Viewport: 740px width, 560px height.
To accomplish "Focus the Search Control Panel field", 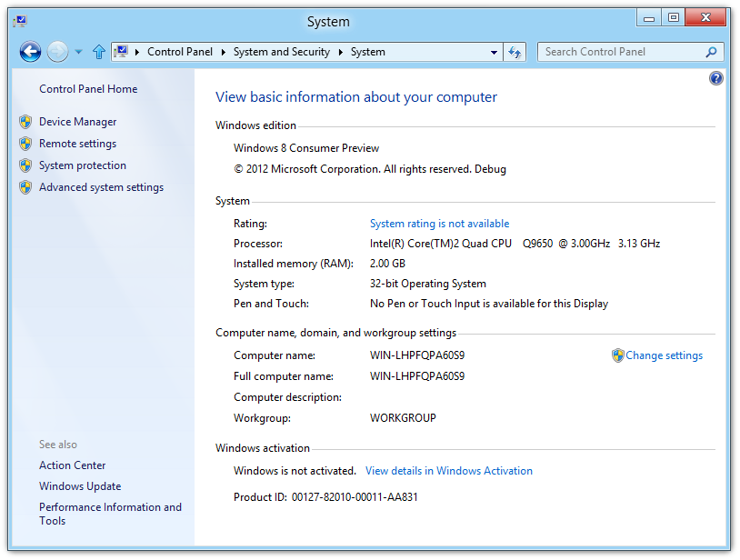I will point(620,52).
